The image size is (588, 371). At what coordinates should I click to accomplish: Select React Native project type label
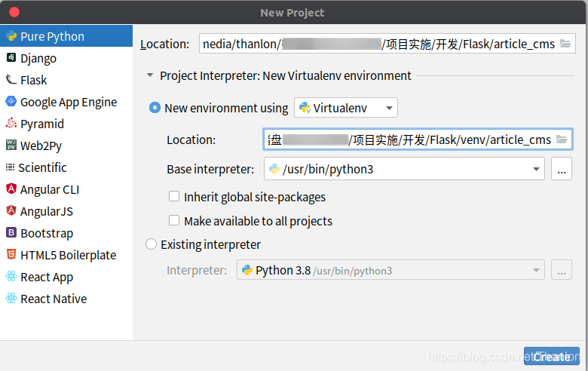(54, 299)
